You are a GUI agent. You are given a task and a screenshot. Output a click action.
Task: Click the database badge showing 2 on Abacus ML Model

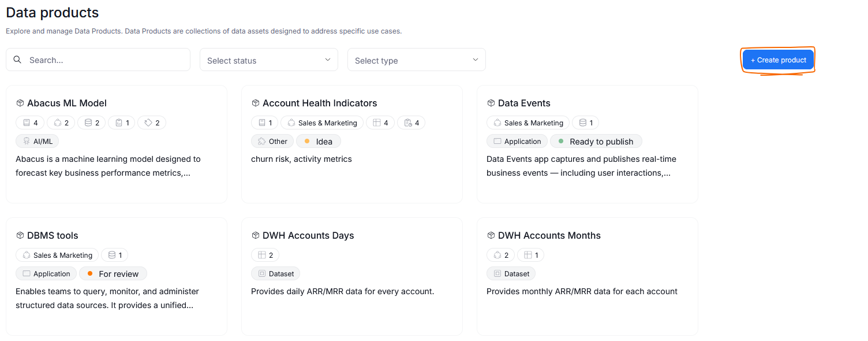(92, 123)
